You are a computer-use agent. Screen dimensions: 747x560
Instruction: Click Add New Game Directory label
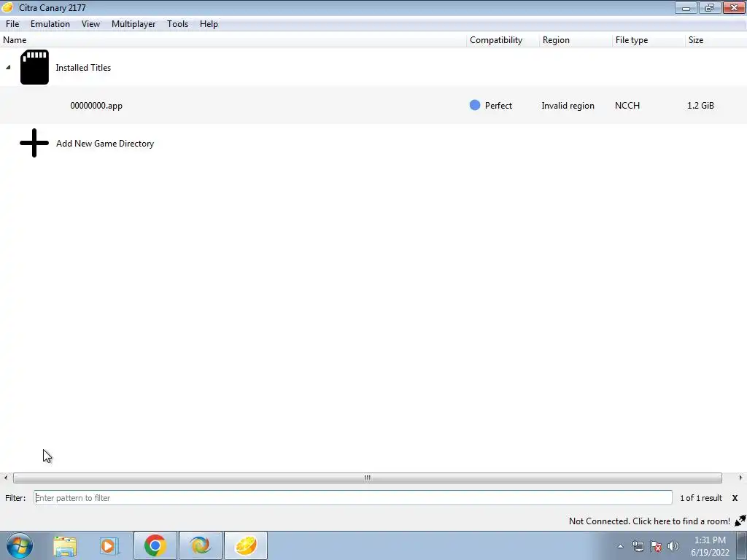(105, 144)
